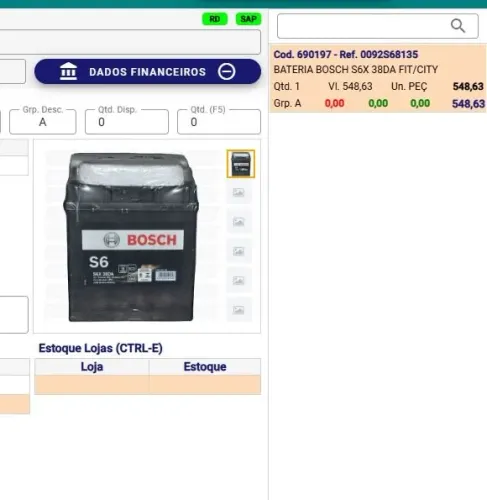Click the bold purple 548,63 total
This screenshot has width=487, height=500.
[468, 104]
